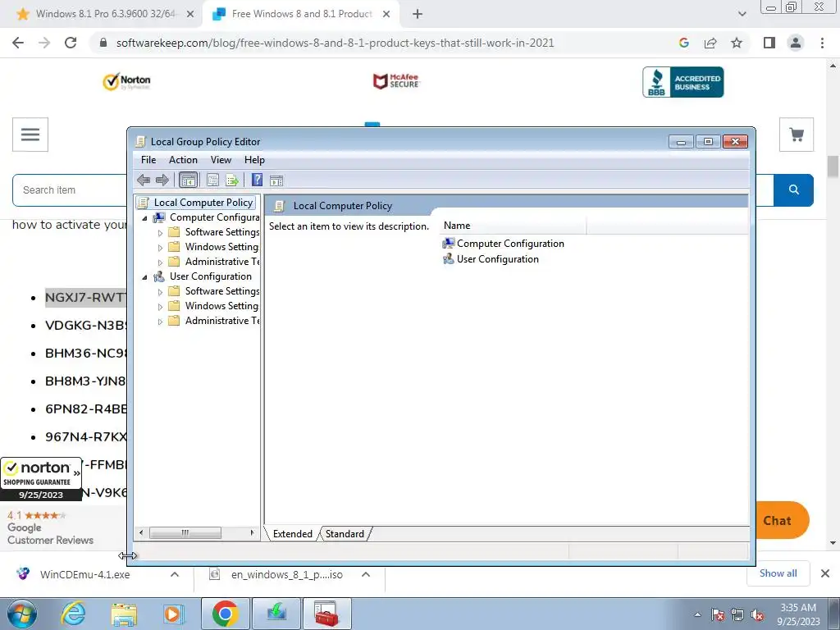Expand Windows Settings under User Configuration
The image size is (840, 630).
coord(160,307)
